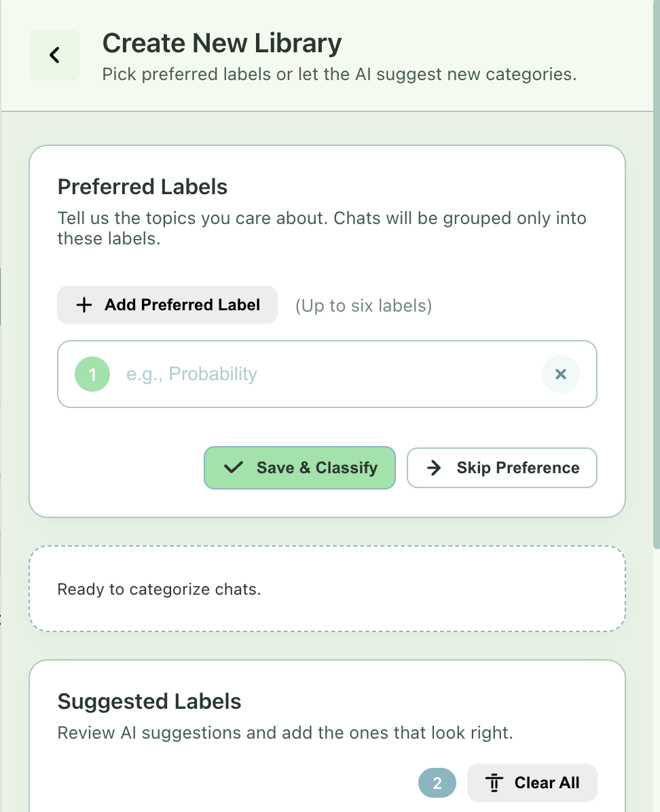Viewport: 660px width, 812px height.
Task: Click the checkmark icon in Save & Classify
Action: point(233,468)
